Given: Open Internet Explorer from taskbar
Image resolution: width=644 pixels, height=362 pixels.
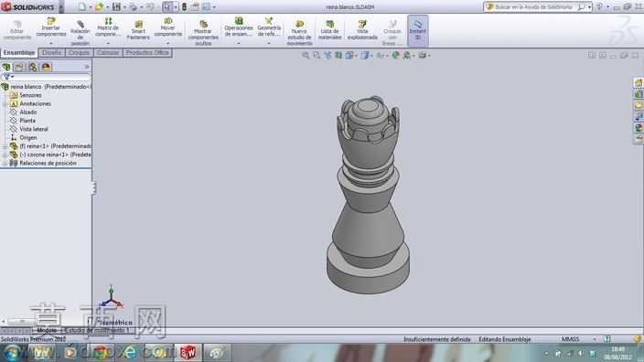Looking at the screenshot, I should click(x=129, y=353).
